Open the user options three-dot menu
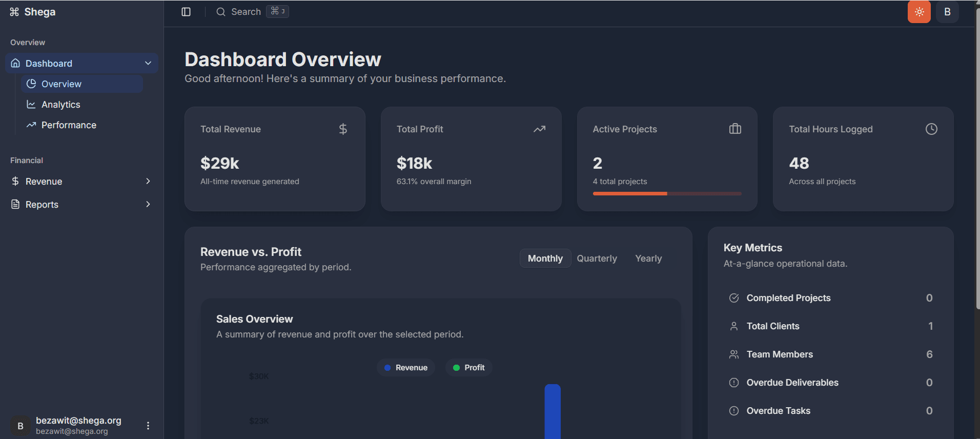Viewport: 980px width, 439px height. [148, 426]
